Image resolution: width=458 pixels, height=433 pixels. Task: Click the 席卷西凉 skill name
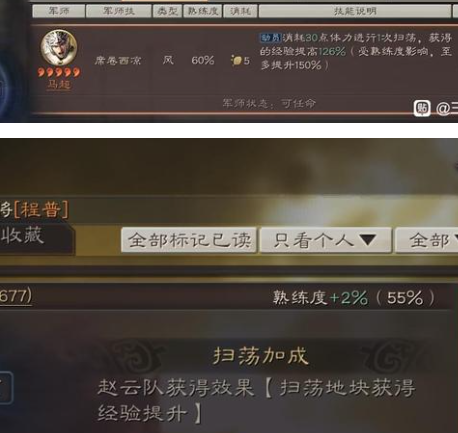point(118,61)
